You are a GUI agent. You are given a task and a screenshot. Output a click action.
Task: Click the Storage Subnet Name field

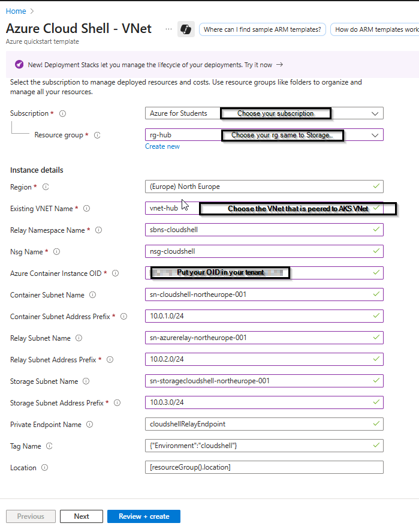tap(264, 381)
